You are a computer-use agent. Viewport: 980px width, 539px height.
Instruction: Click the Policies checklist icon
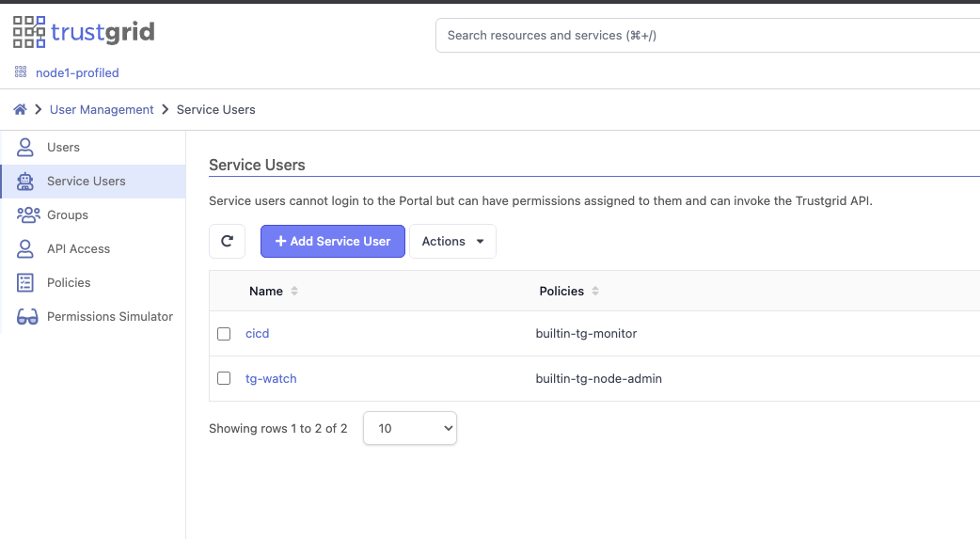tap(26, 282)
